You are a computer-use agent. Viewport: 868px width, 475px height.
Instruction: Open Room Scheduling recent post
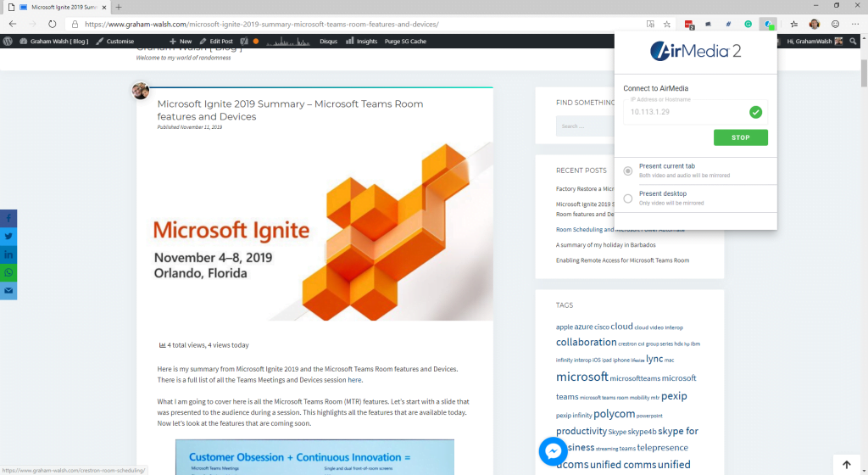tap(620, 229)
